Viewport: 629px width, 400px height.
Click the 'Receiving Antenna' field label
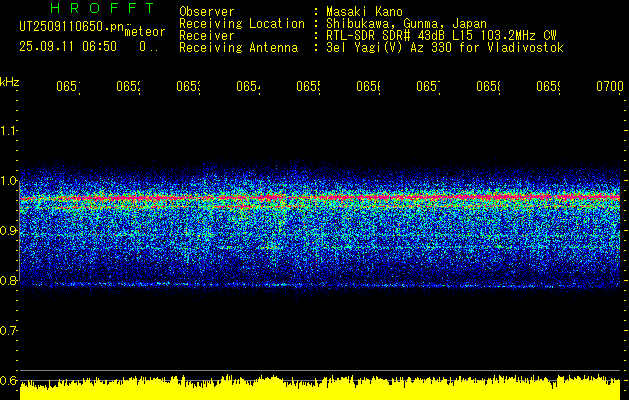pos(238,48)
